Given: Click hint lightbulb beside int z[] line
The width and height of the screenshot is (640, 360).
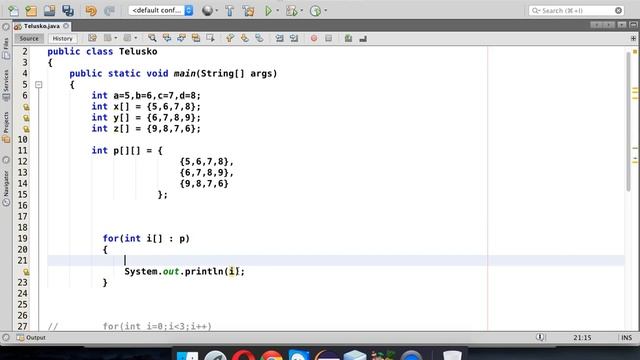Looking at the screenshot, I should click(26, 129).
